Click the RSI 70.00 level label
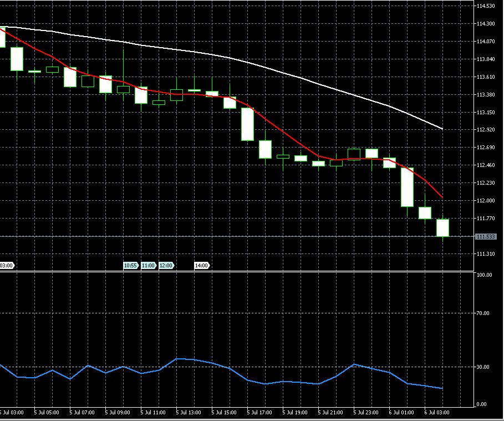This screenshot has width=504, height=421. 483,313
